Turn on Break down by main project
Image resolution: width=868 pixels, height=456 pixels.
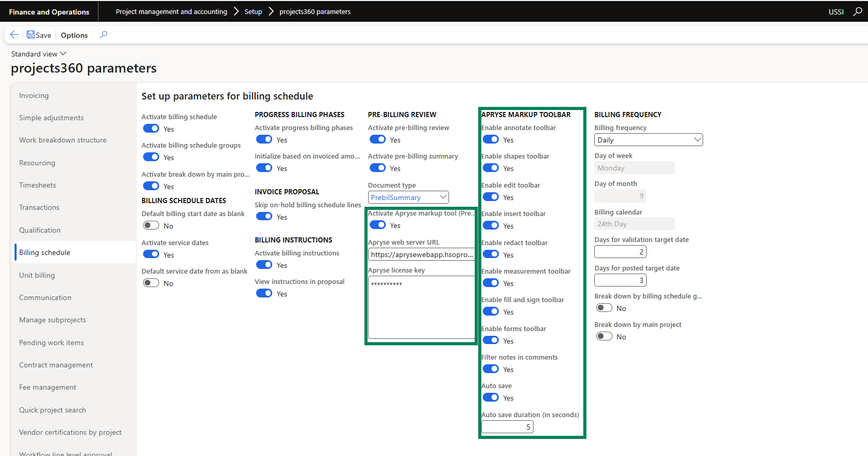604,336
